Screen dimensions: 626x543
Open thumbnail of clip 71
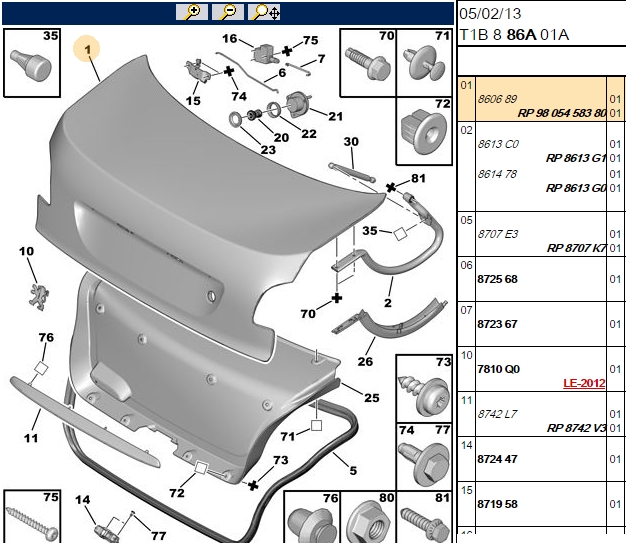point(424,62)
